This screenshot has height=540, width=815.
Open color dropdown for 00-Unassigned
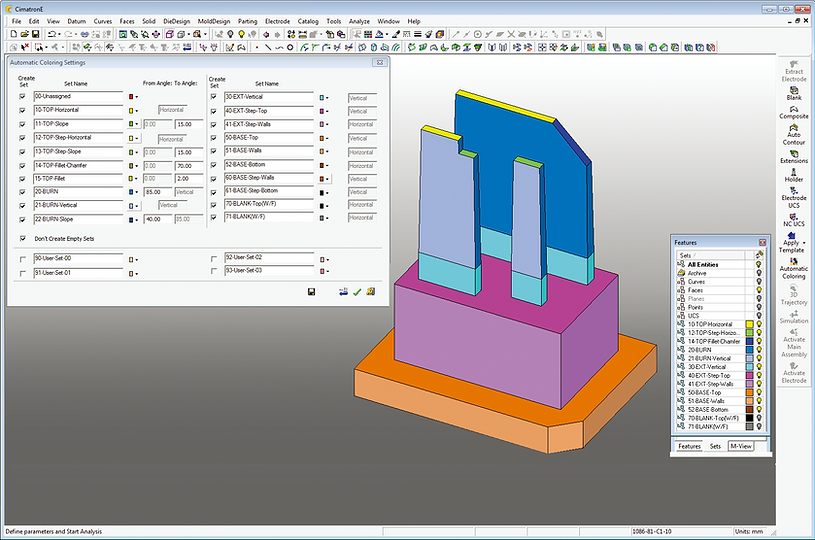tap(137, 97)
